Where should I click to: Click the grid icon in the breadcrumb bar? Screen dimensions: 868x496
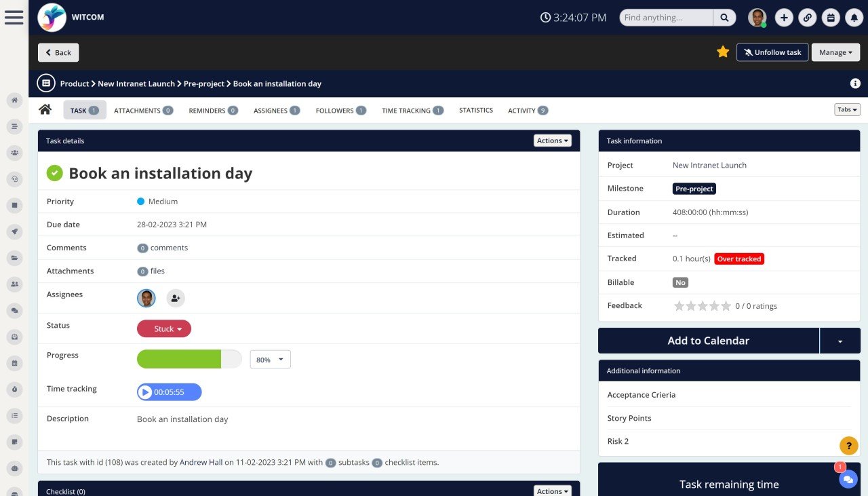click(x=45, y=83)
